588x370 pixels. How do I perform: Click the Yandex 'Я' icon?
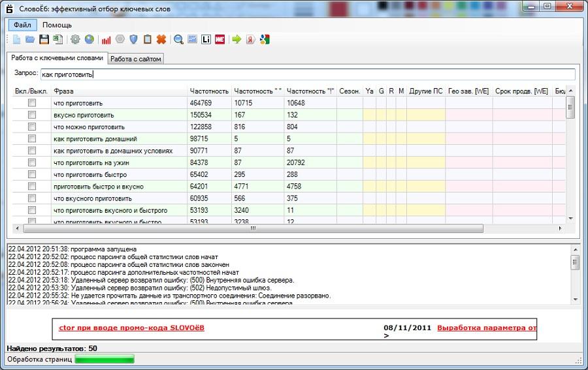click(x=250, y=39)
